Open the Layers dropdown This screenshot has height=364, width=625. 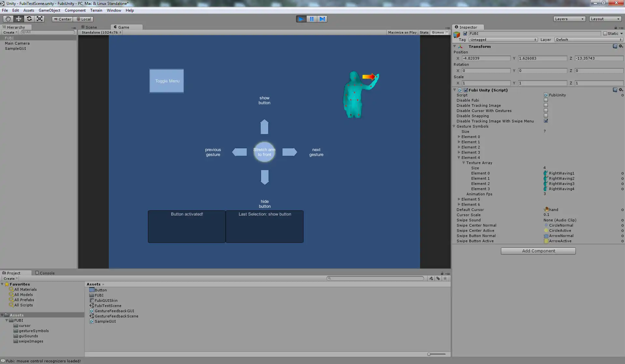tap(569, 19)
